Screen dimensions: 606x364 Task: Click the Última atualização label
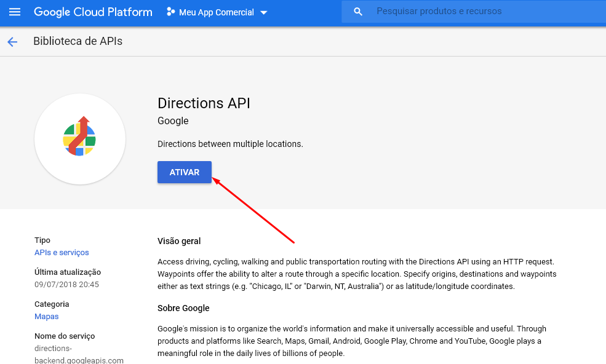coord(68,272)
